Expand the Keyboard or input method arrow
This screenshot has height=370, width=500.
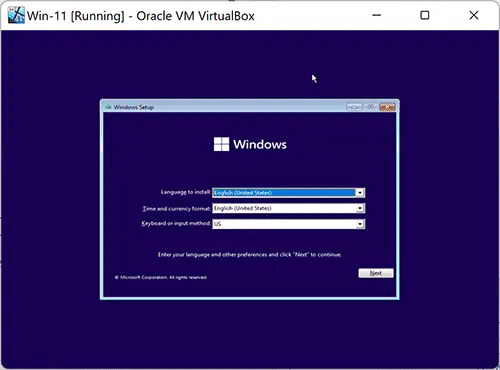coord(360,224)
